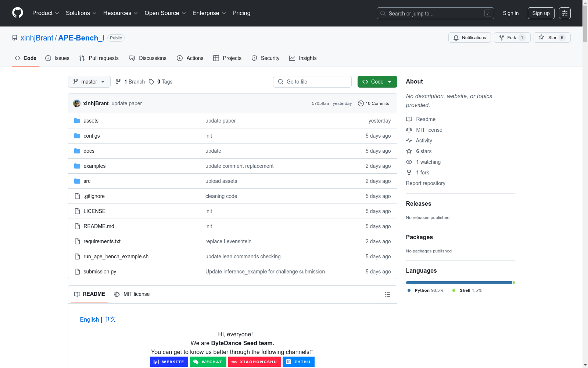
Task: Expand the Open Source menu
Action: 165,13
